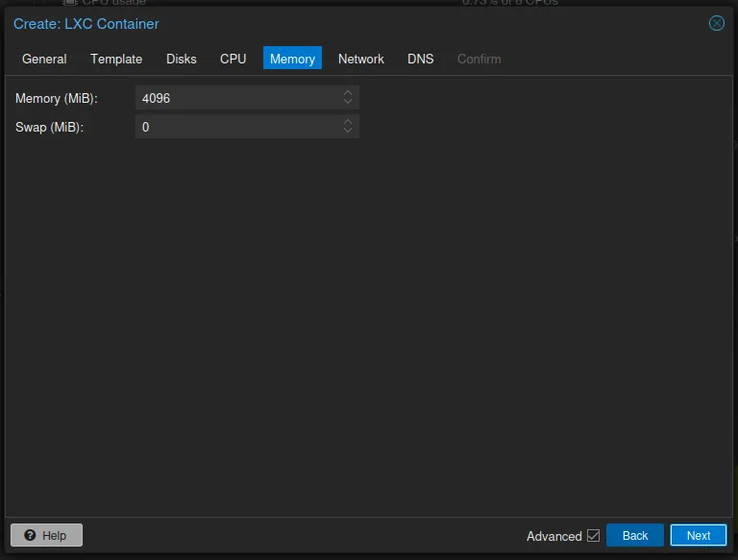Image resolution: width=738 pixels, height=560 pixels.
Task: Click the Memory tab
Action: pyautogui.click(x=292, y=59)
